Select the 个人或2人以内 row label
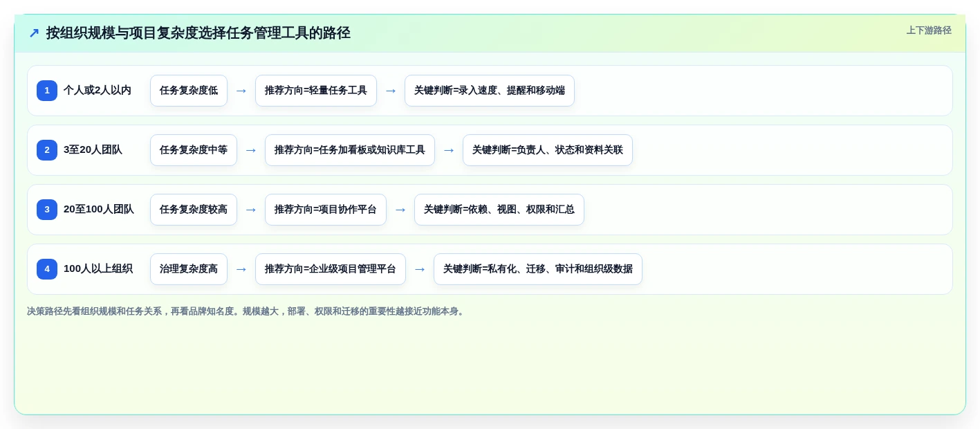This screenshot has height=429, width=980. click(x=98, y=91)
